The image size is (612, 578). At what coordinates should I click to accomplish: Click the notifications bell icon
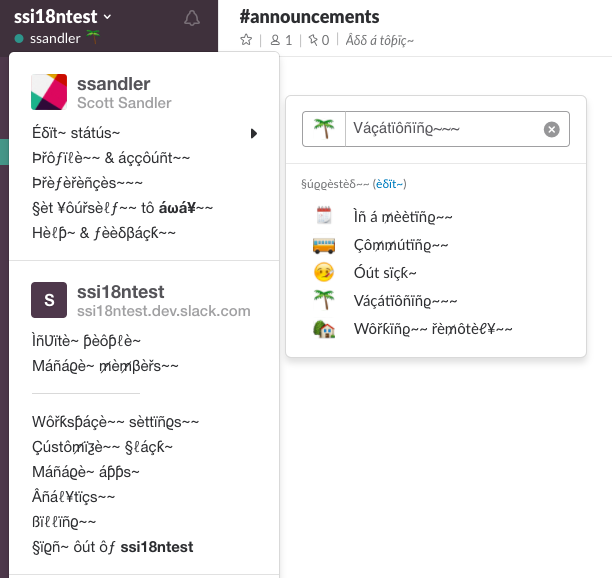point(192,18)
